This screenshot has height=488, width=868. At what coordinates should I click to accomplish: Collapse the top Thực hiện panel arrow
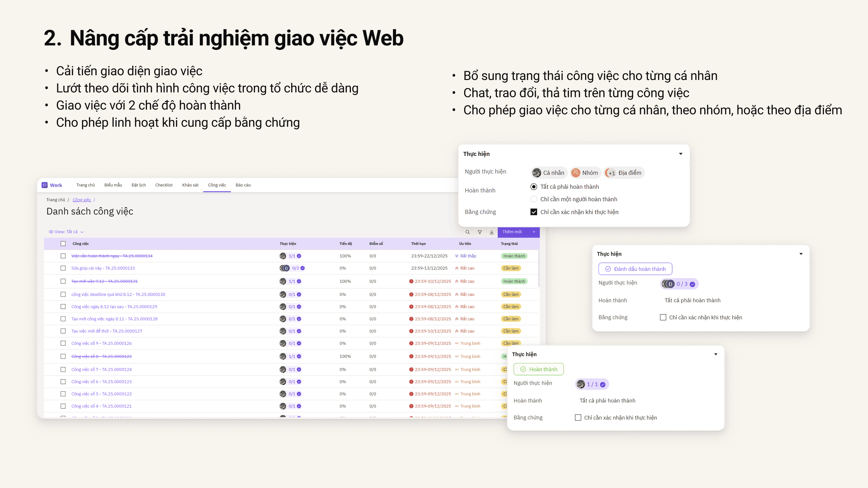pyautogui.click(x=680, y=154)
